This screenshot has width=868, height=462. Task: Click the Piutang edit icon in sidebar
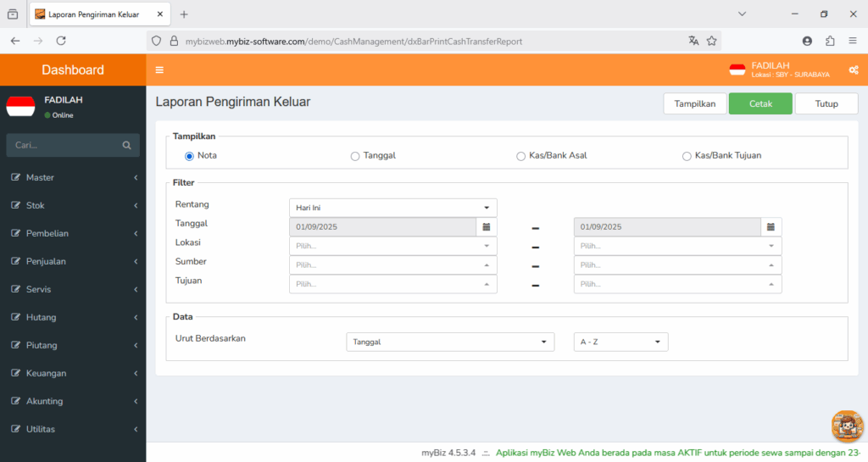[15, 345]
